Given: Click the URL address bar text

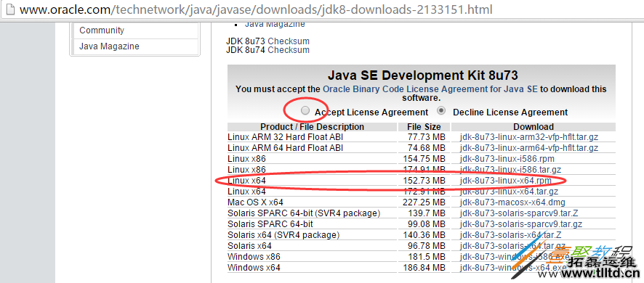Looking at the screenshot, I should pyautogui.click(x=255, y=9).
